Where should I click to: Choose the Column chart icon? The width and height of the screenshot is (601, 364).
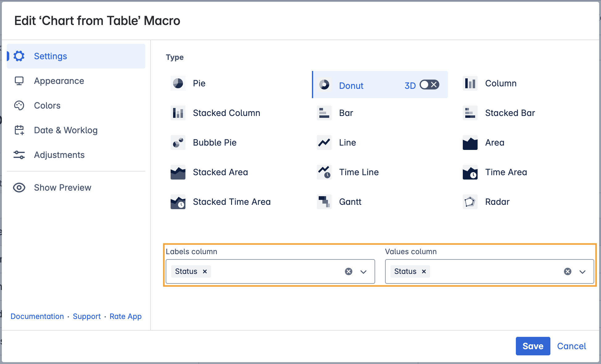click(470, 83)
